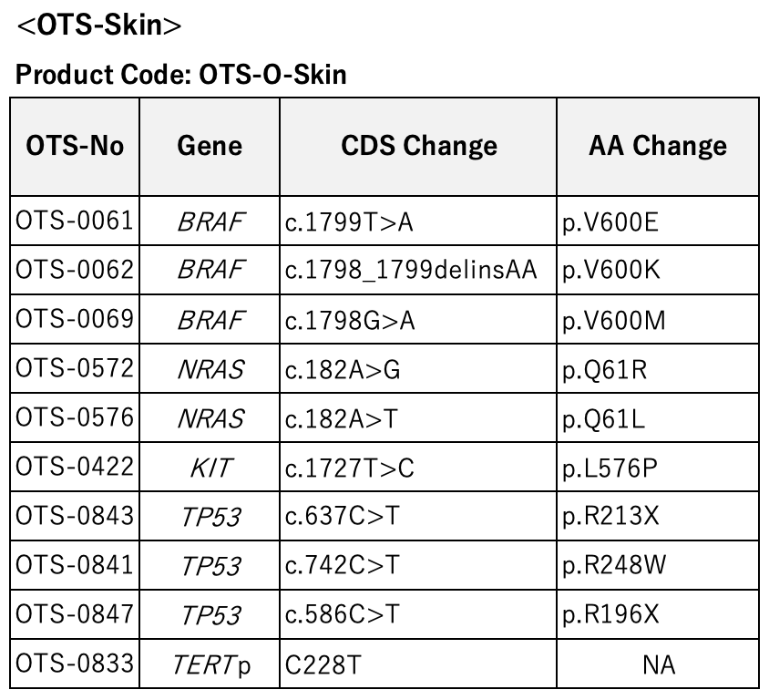Click the p.V600E cell
Screen dimensions: 769x700
pyautogui.click(x=658, y=221)
